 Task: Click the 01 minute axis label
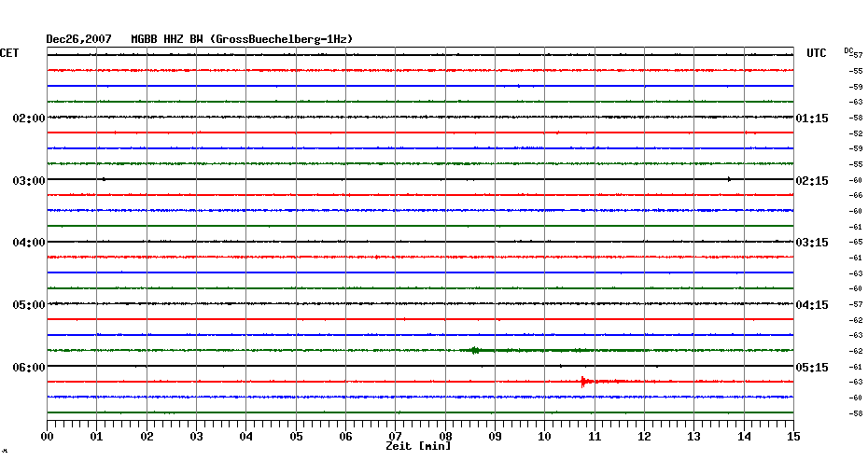[x=97, y=437]
